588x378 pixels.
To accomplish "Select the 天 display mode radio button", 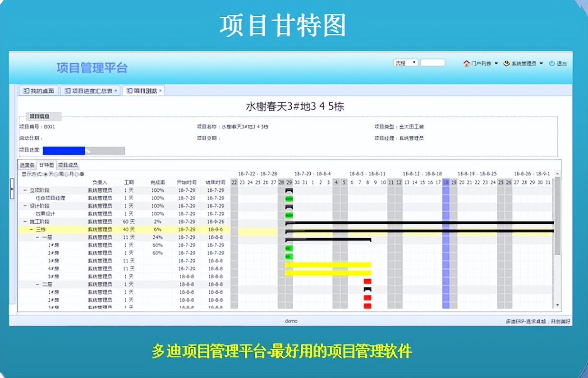I will tap(46, 174).
